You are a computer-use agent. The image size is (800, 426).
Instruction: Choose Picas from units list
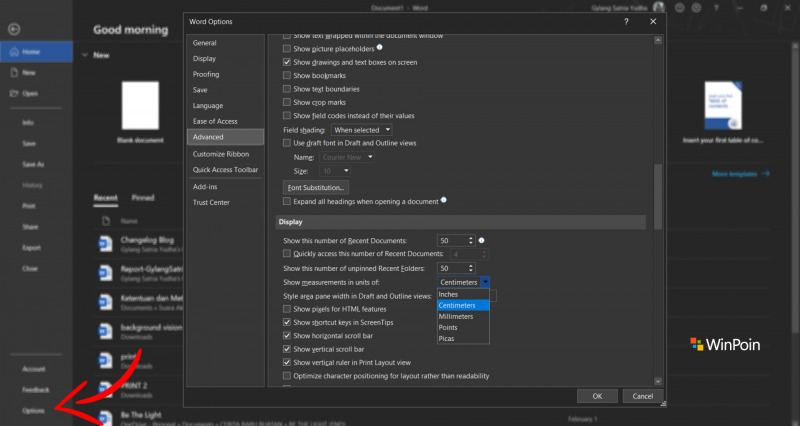tap(463, 338)
